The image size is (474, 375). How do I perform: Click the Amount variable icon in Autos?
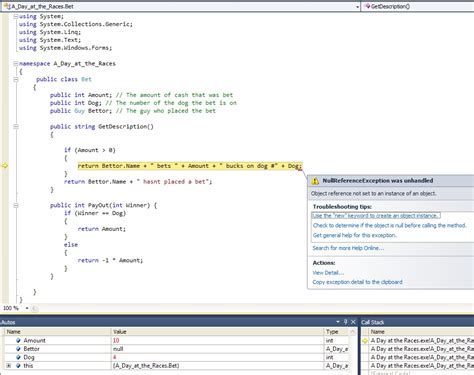(18, 340)
